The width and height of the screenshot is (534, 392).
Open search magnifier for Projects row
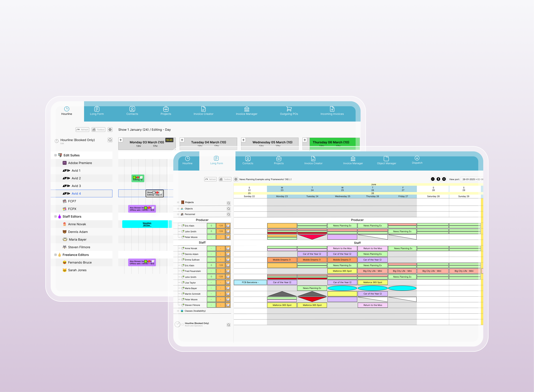tap(228, 203)
